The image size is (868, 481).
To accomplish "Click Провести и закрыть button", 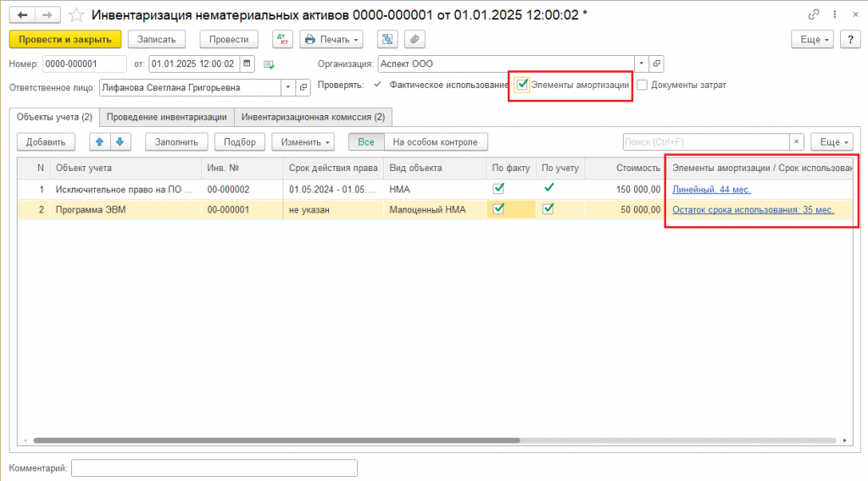I will click(65, 39).
